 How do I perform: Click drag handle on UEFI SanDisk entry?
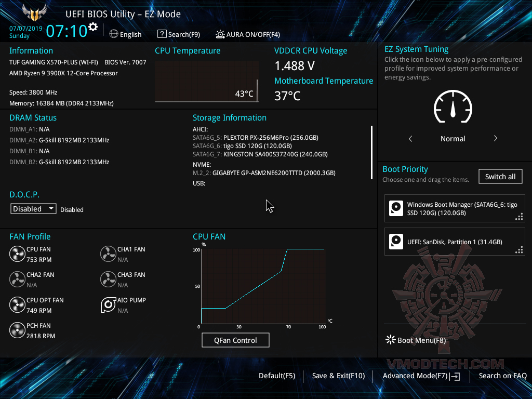coord(519,250)
